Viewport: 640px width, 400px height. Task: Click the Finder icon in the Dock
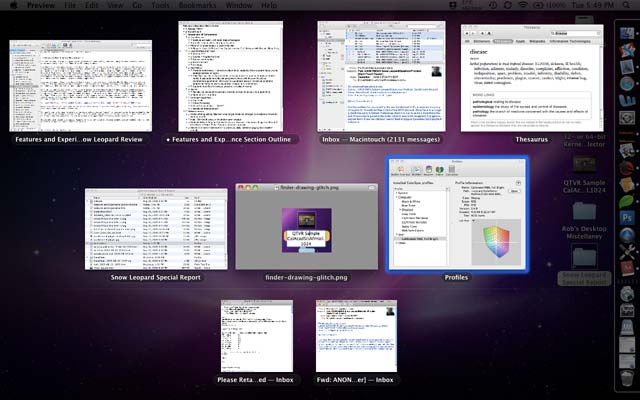tap(627, 33)
